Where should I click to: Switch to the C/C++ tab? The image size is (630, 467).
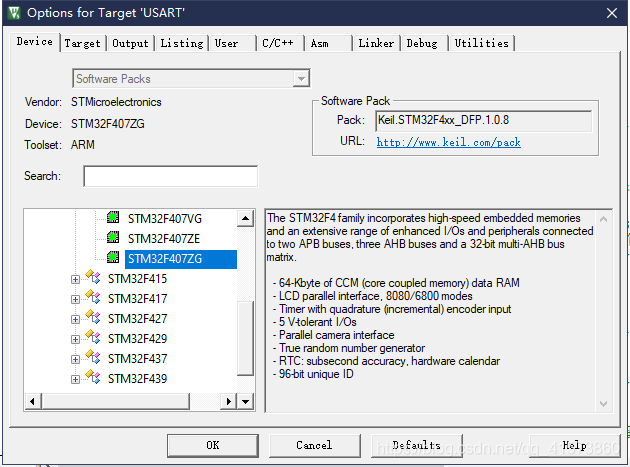280,43
